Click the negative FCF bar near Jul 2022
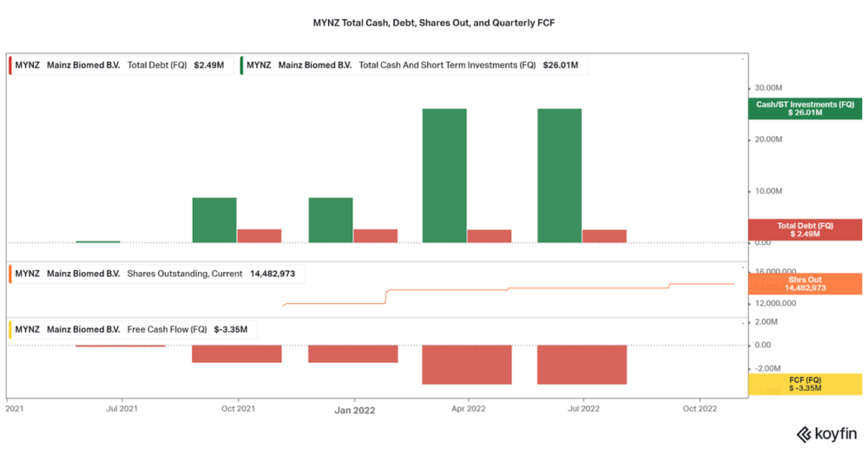This screenshot has width=868, height=449. coord(582,364)
